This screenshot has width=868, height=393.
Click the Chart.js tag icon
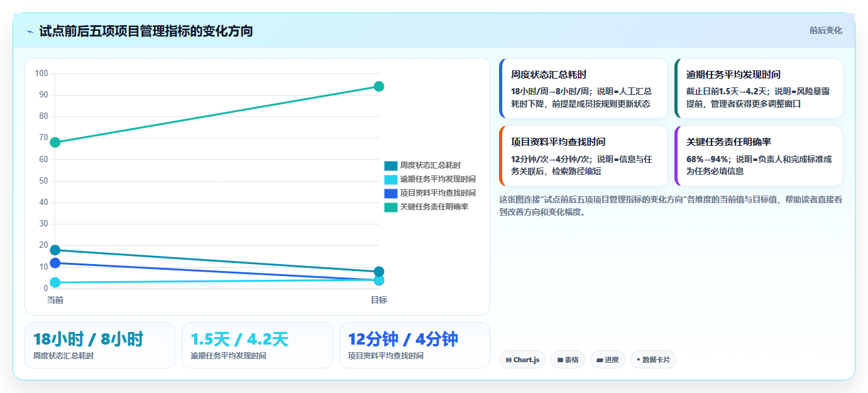[x=508, y=360]
